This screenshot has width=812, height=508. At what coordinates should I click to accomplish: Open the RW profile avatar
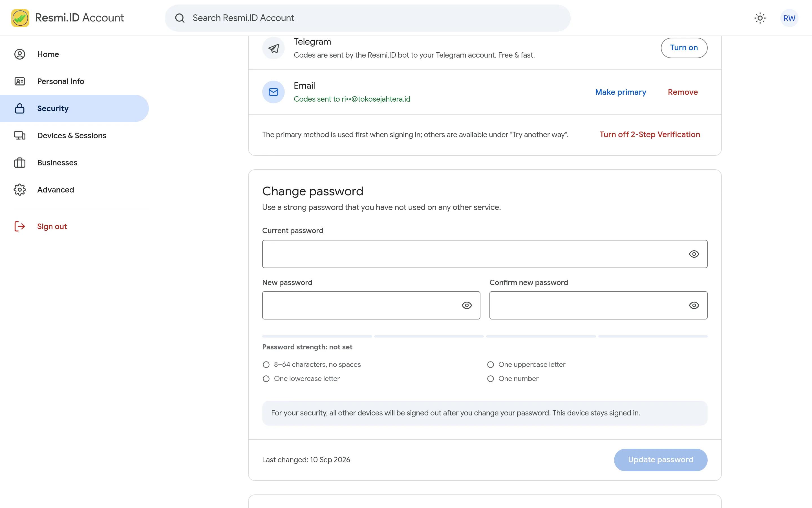point(789,18)
